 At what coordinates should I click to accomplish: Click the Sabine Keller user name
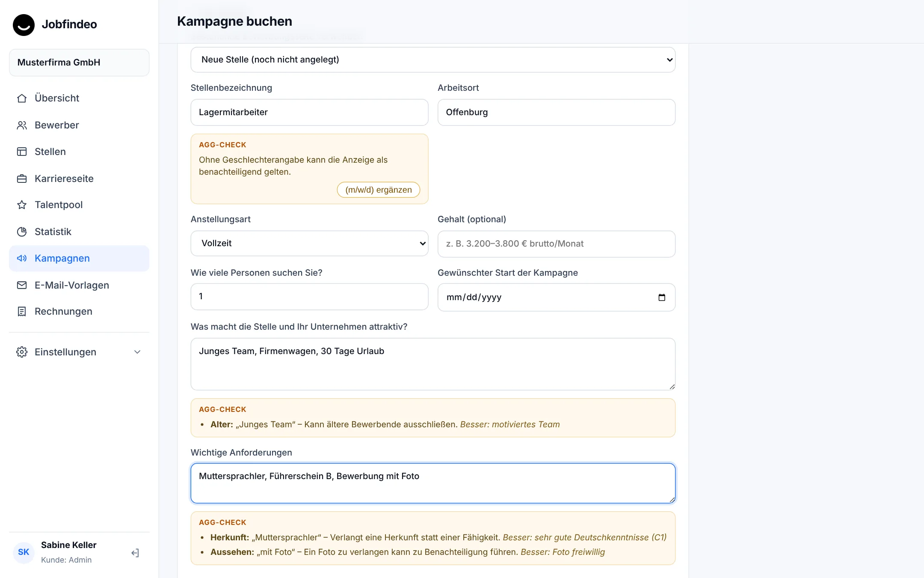[69, 545]
